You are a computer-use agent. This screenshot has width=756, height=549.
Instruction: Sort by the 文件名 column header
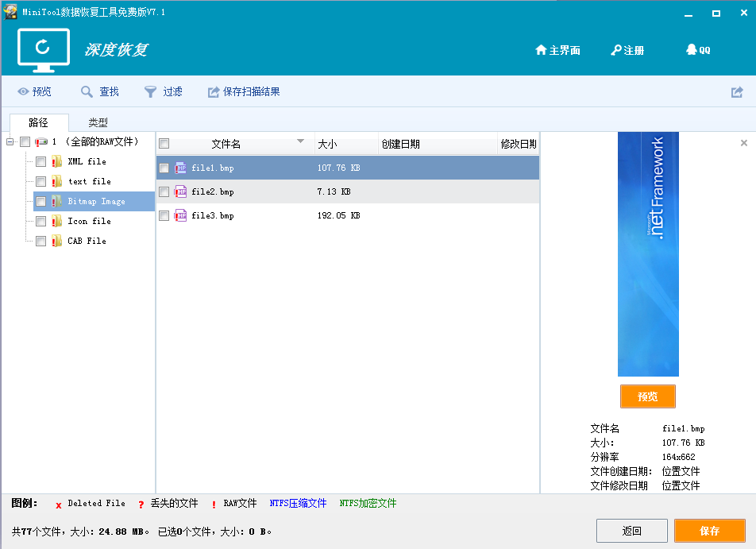pos(226,144)
